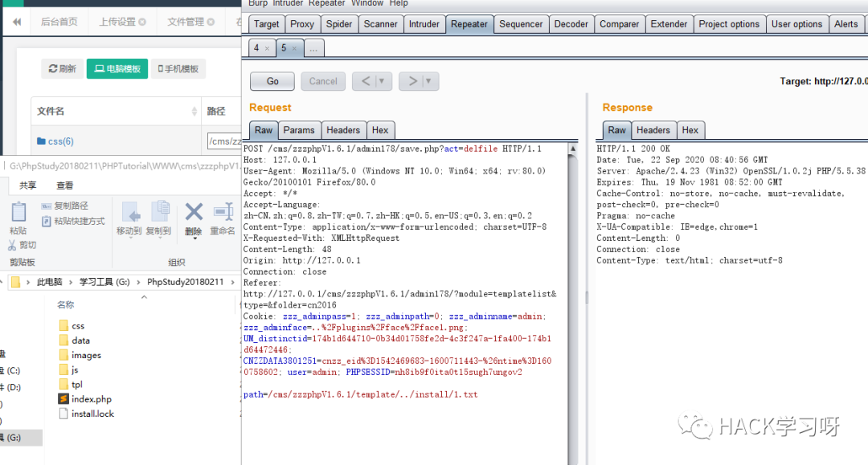Add new Repeater tab with the ... tab
868x465 pixels.
[x=313, y=48]
